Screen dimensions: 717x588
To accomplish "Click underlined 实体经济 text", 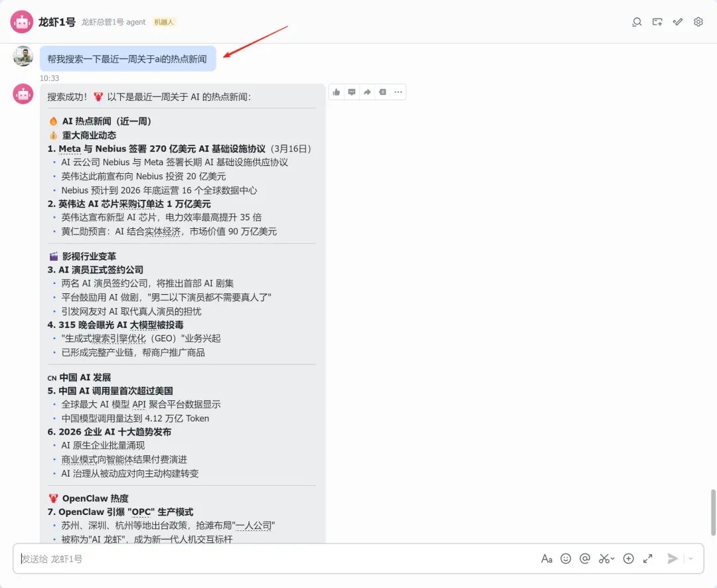I will (x=163, y=232).
